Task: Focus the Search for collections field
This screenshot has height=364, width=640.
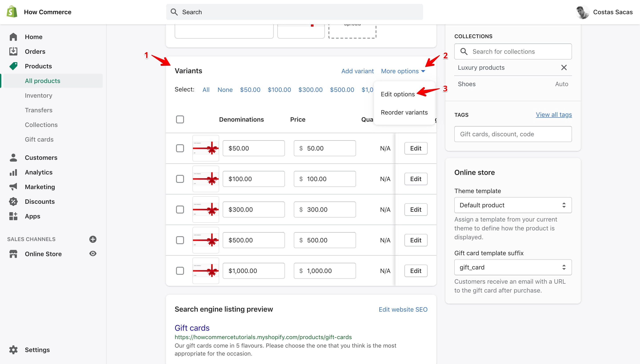Action: click(513, 51)
